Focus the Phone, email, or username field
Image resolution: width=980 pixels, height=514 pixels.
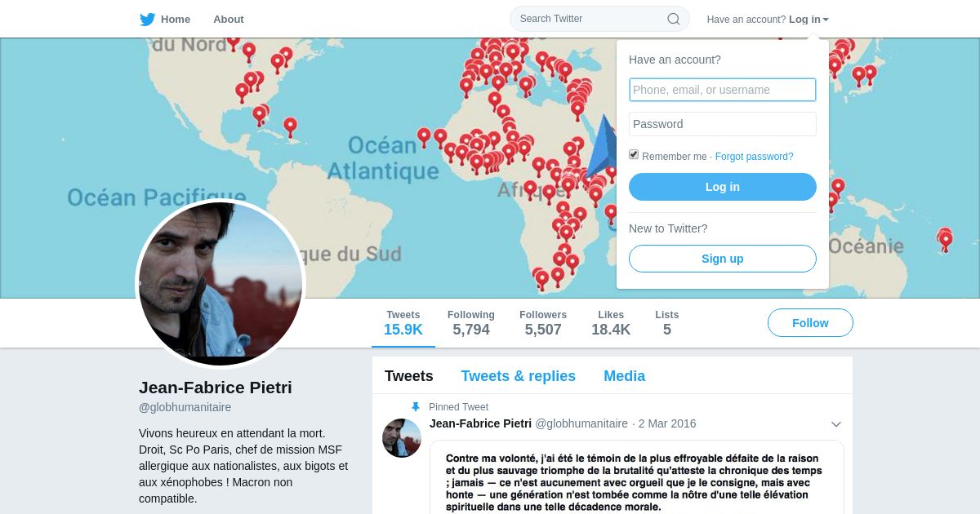(723, 90)
